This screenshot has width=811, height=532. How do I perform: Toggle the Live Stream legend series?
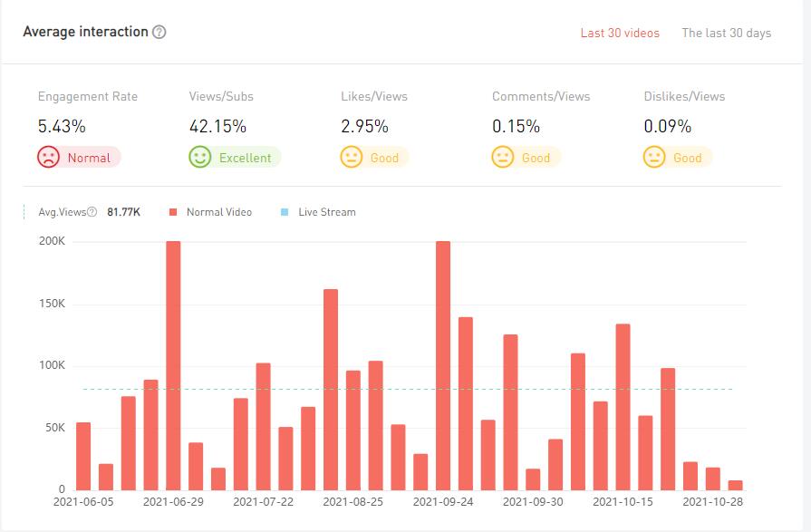pyautogui.click(x=326, y=212)
